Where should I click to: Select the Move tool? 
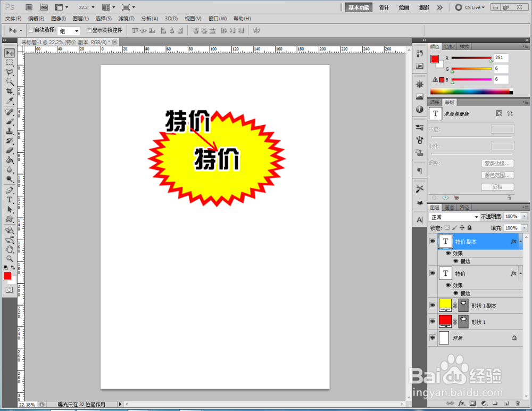click(x=10, y=53)
